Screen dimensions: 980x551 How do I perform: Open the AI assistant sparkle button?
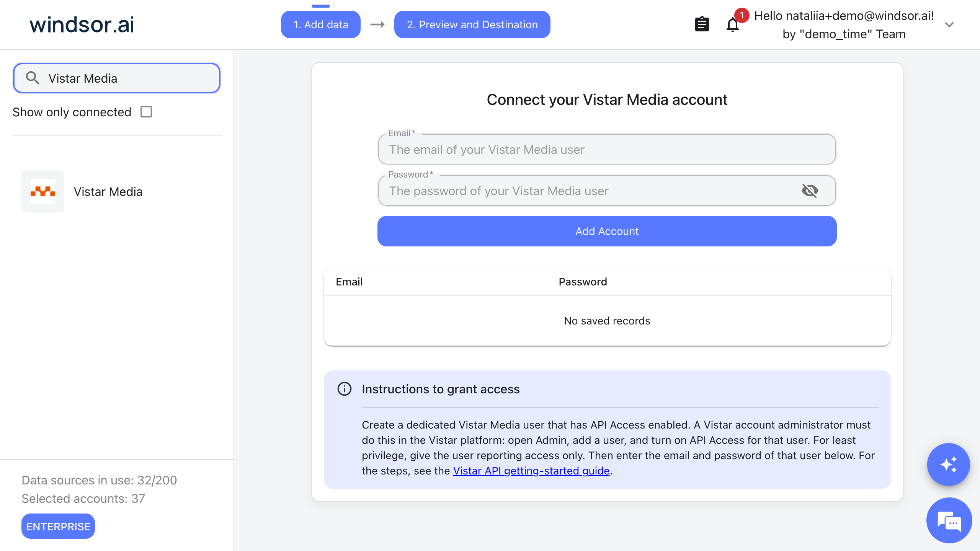click(948, 465)
